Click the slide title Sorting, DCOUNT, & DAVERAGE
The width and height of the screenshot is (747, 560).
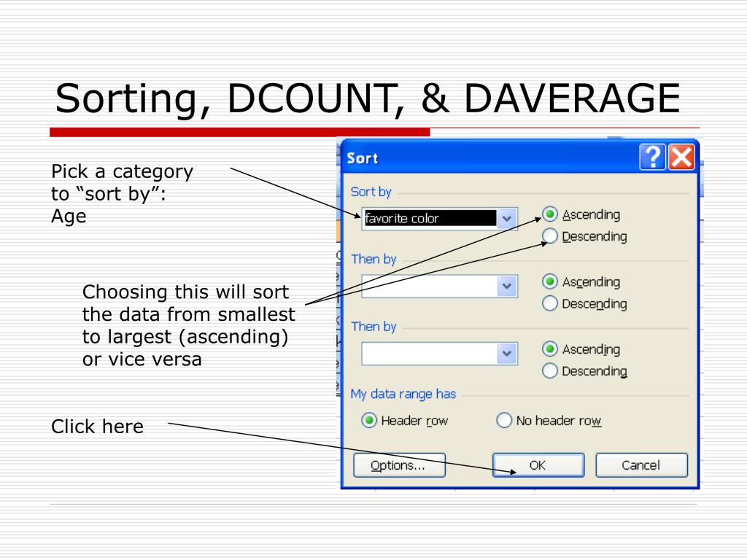point(368,98)
